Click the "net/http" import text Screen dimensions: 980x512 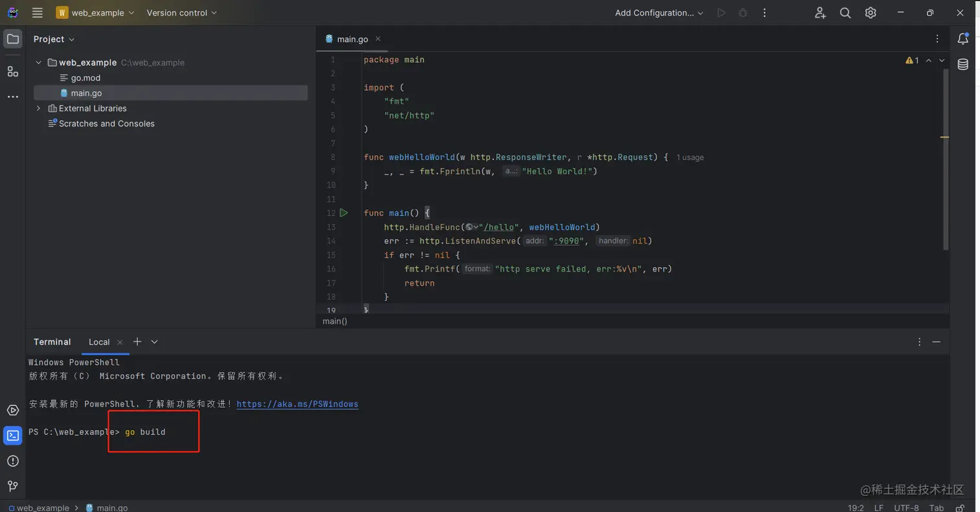(x=409, y=115)
